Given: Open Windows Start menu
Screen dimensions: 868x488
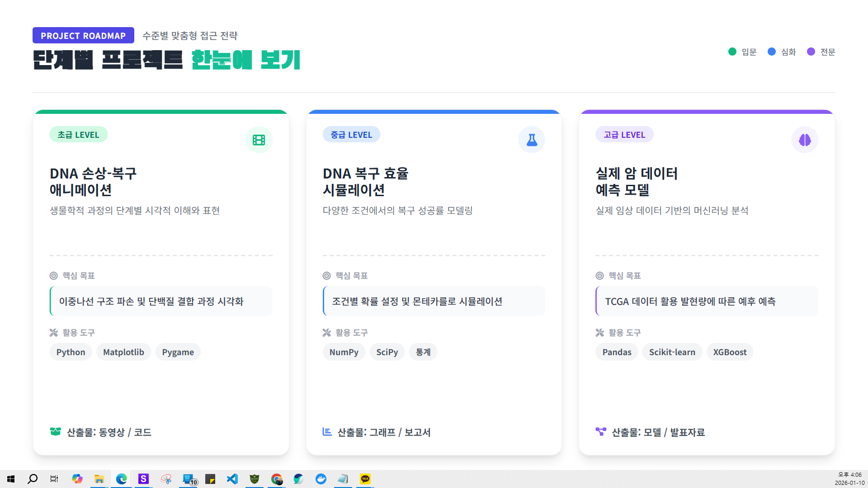Looking at the screenshot, I should (x=11, y=479).
